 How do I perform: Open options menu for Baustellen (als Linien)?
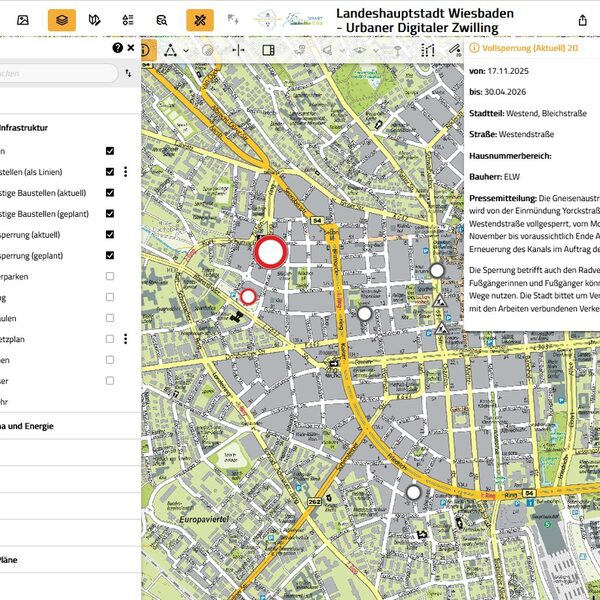[x=125, y=172]
